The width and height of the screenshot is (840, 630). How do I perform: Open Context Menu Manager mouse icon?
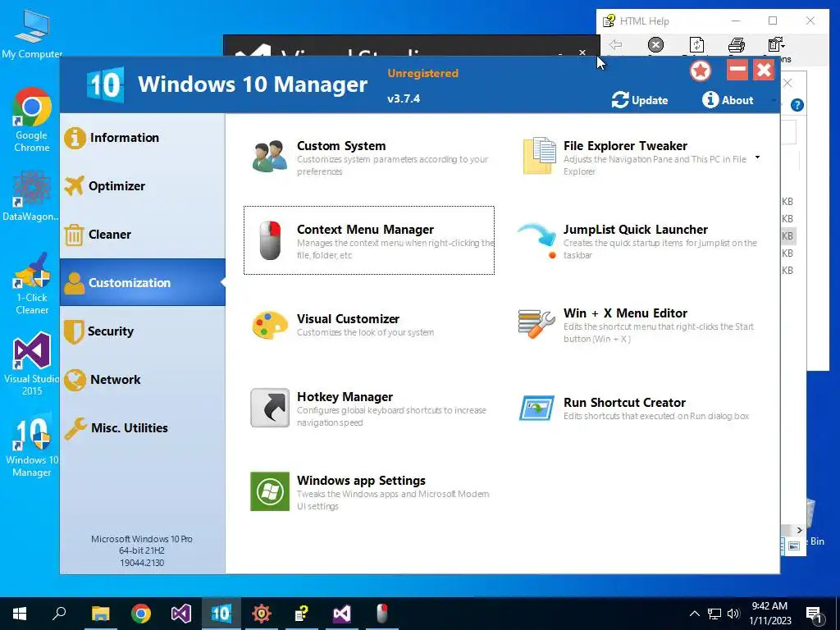[270, 240]
